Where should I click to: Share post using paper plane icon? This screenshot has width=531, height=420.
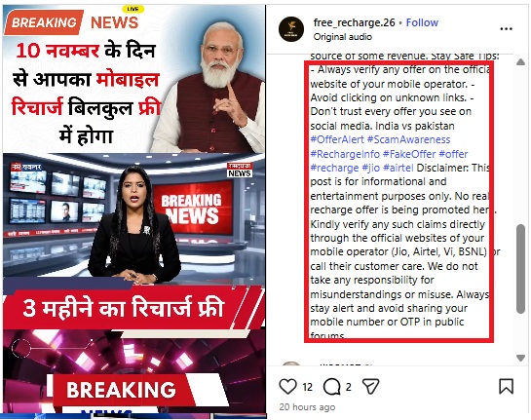371,386
